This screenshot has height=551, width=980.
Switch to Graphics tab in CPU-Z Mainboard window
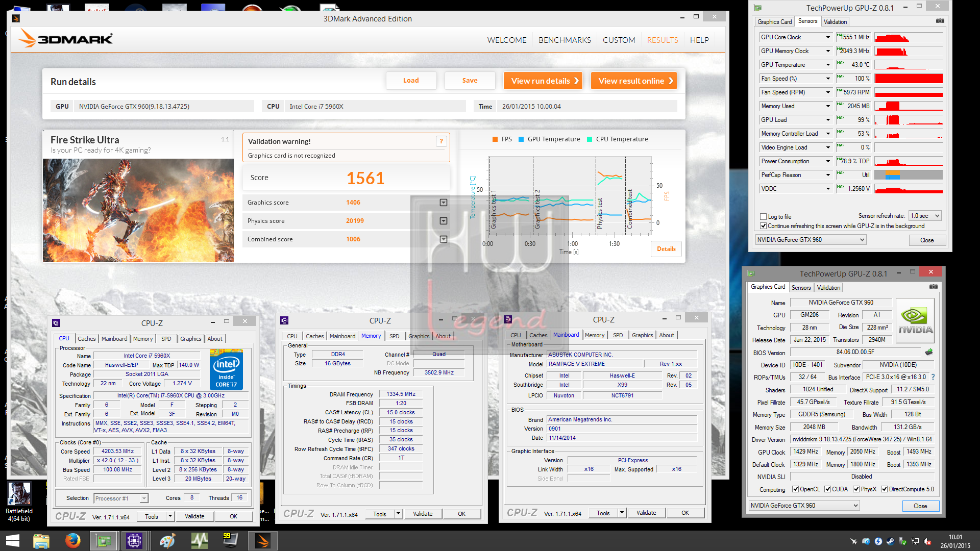pyautogui.click(x=642, y=335)
